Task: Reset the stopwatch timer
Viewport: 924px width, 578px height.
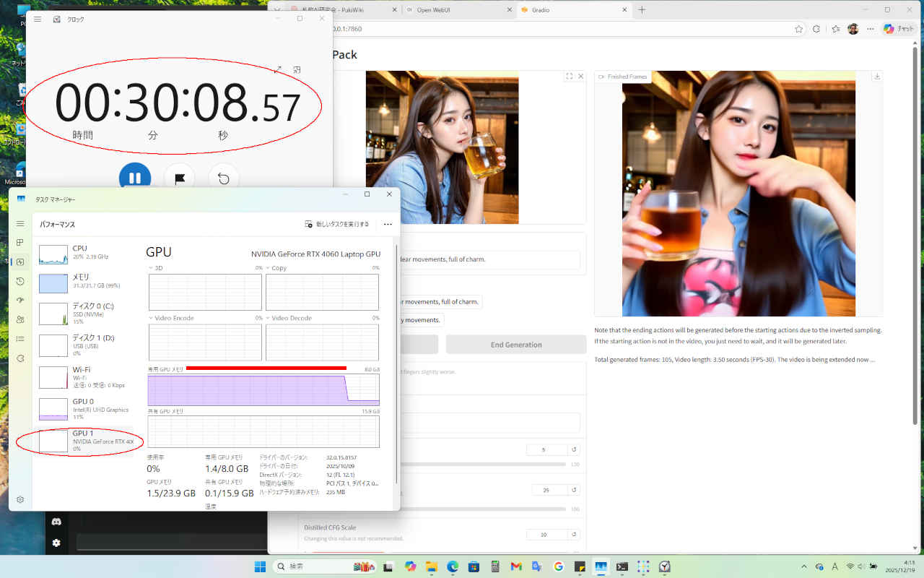Action: pyautogui.click(x=224, y=178)
